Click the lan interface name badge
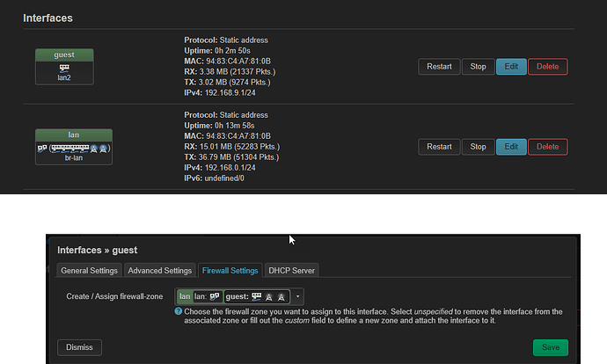This screenshot has height=364, width=607. (x=74, y=135)
